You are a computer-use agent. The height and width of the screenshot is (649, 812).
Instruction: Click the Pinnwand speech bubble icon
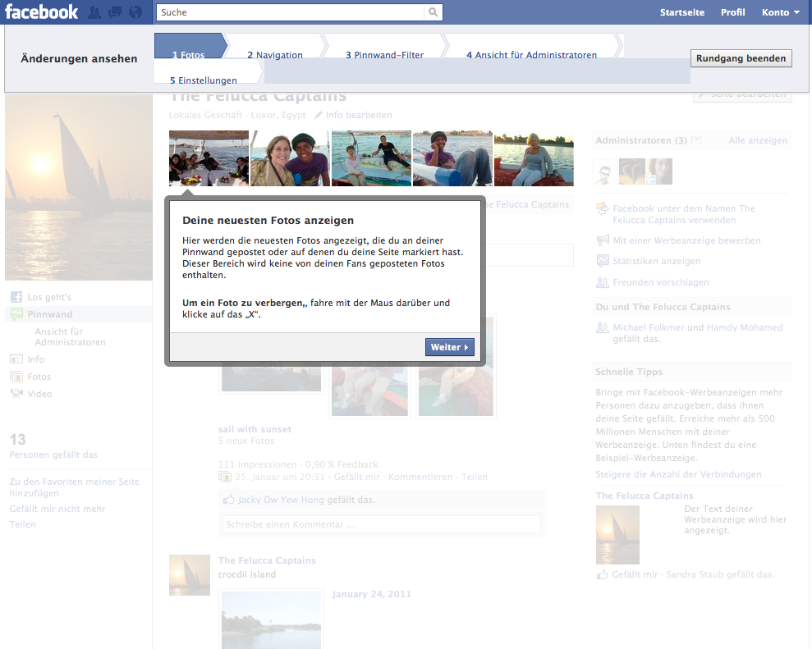coord(16,314)
